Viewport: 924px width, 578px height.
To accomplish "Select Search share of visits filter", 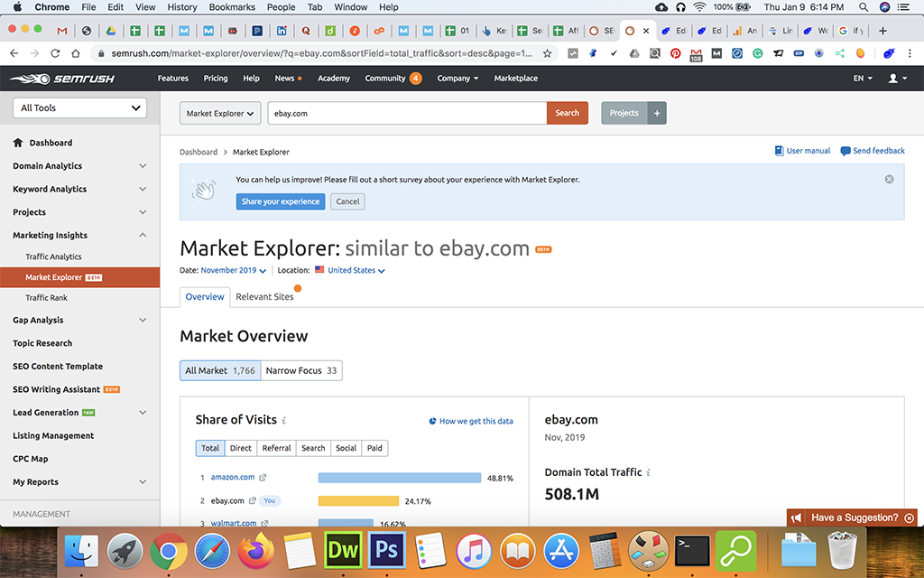I will point(313,448).
